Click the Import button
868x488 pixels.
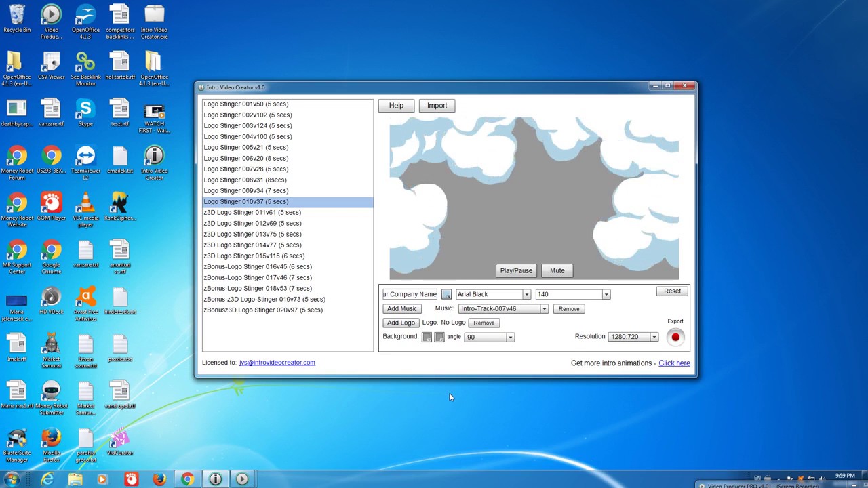pyautogui.click(x=437, y=106)
